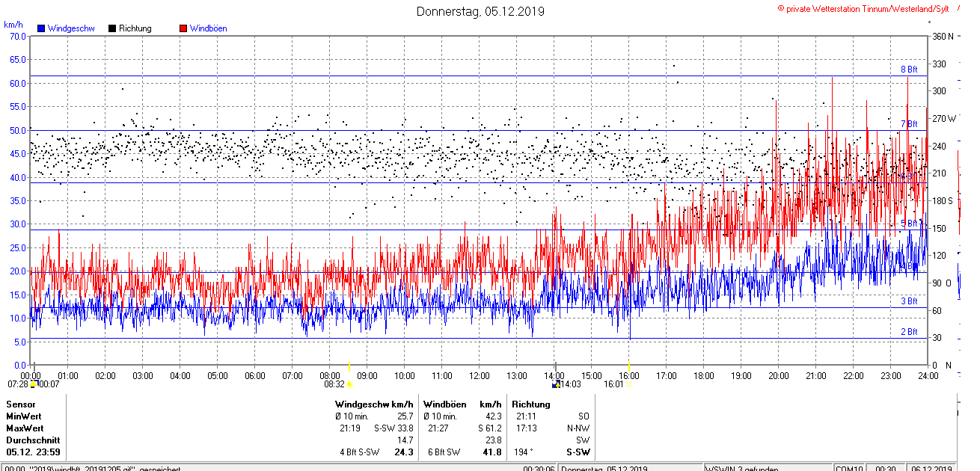
Task: Click the blue Windgeschw legend color box
Action: point(41,28)
